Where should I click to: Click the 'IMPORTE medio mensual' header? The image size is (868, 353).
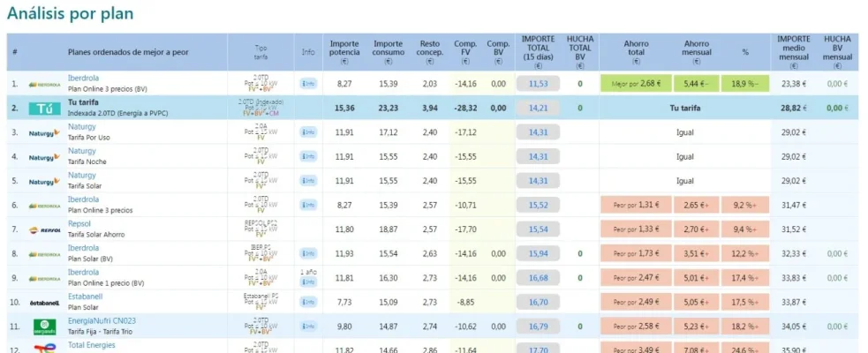[793, 52]
